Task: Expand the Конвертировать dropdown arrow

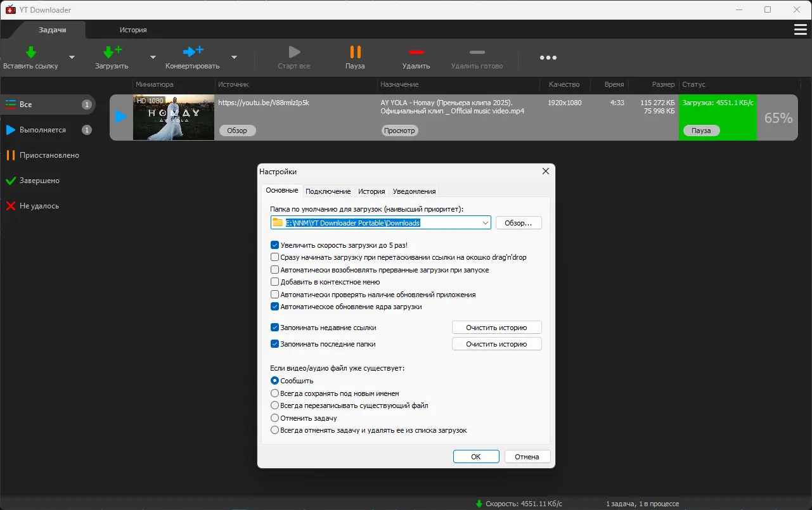Action: tap(234, 57)
